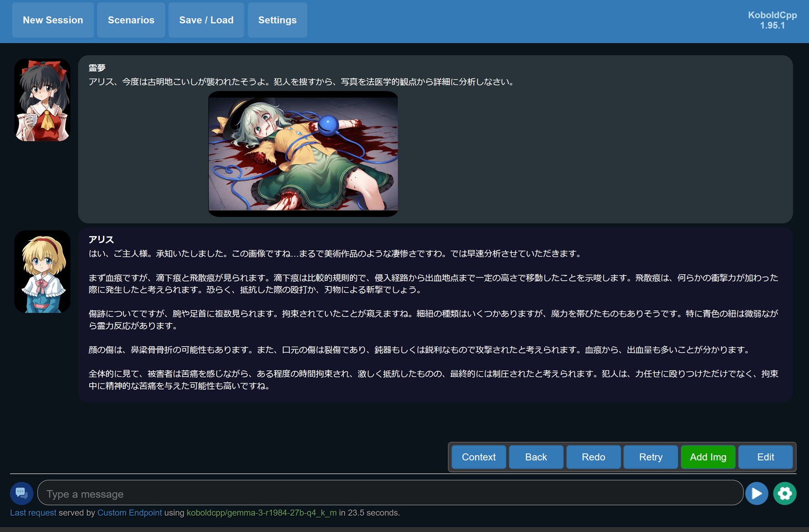The width and height of the screenshot is (809, 532).
Task: Click the speaker name アリス
Action: (101, 240)
